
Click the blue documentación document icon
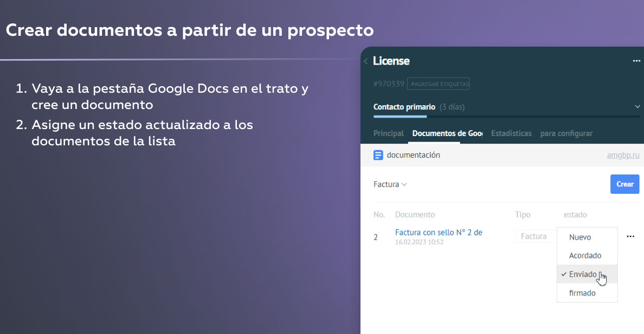pos(378,155)
